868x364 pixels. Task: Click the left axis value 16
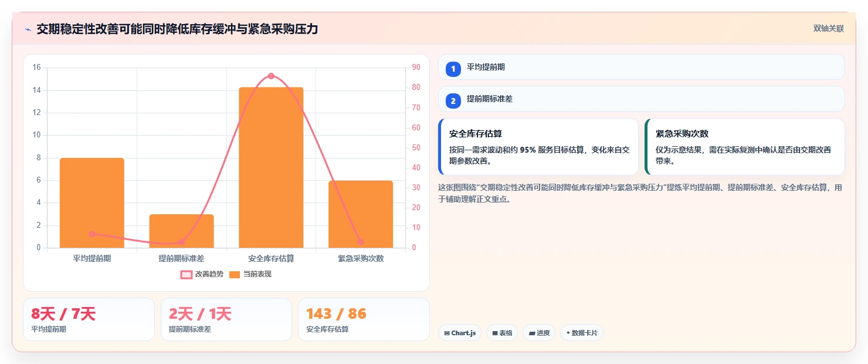36,68
